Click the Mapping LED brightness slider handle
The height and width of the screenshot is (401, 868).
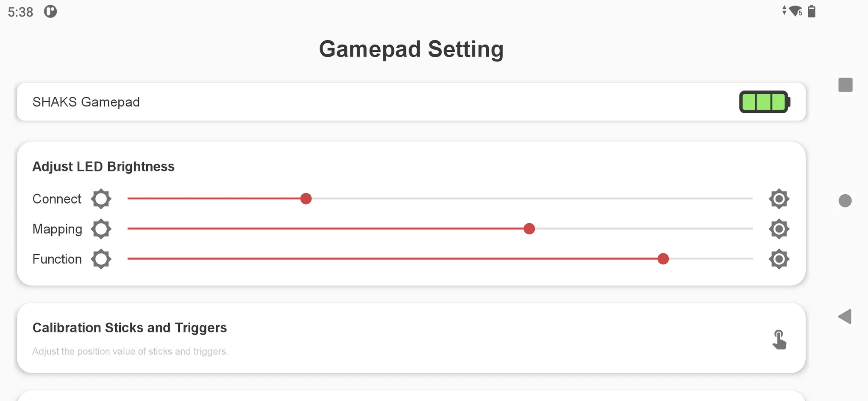tap(529, 229)
